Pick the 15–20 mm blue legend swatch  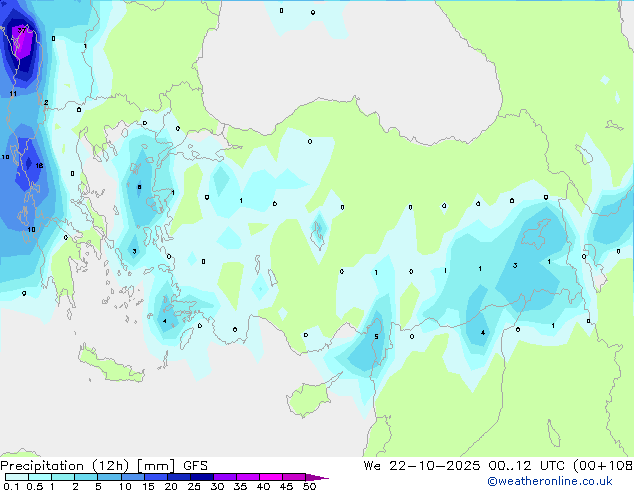click(156, 477)
